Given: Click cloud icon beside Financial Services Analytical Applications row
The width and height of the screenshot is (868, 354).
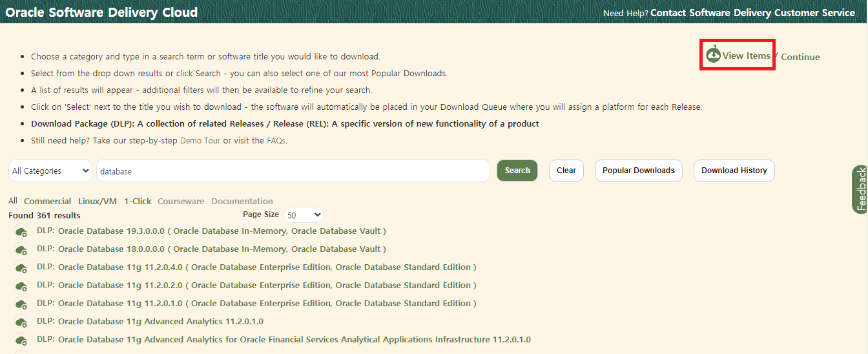Looking at the screenshot, I should tap(21, 341).
